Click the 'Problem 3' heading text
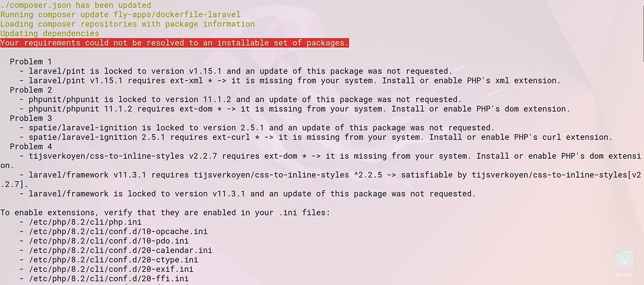 pyautogui.click(x=31, y=118)
